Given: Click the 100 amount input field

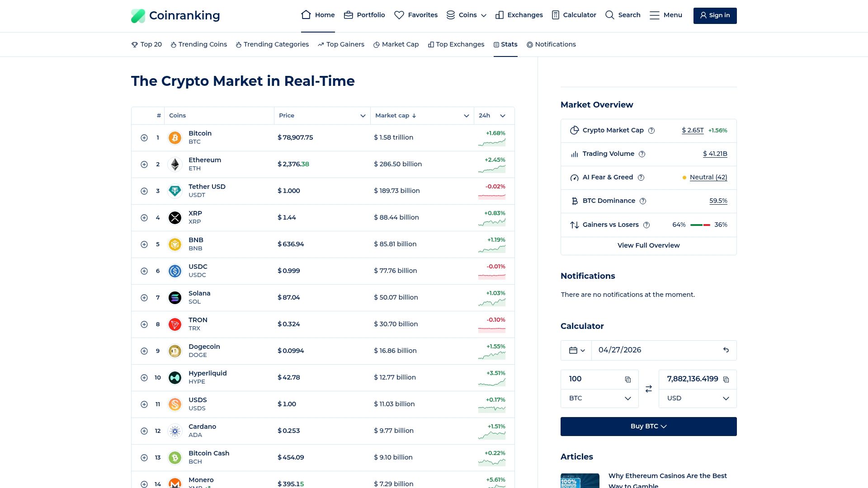Looking at the screenshot, I should click(592, 380).
